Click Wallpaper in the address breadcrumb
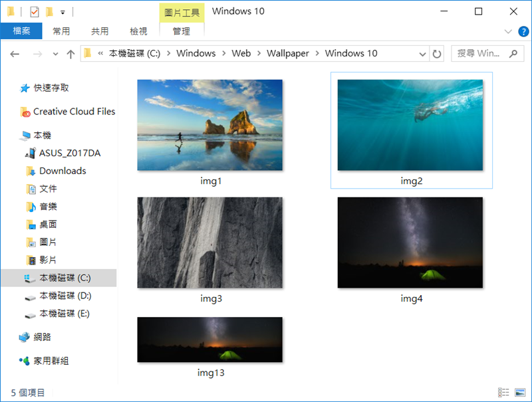This screenshot has width=532, height=402. [287, 54]
